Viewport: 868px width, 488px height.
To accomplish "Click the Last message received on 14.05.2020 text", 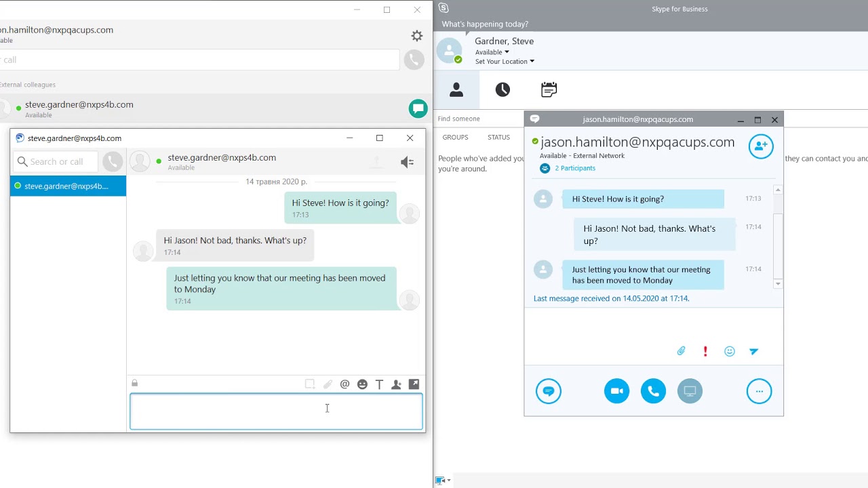I will pyautogui.click(x=611, y=298).
